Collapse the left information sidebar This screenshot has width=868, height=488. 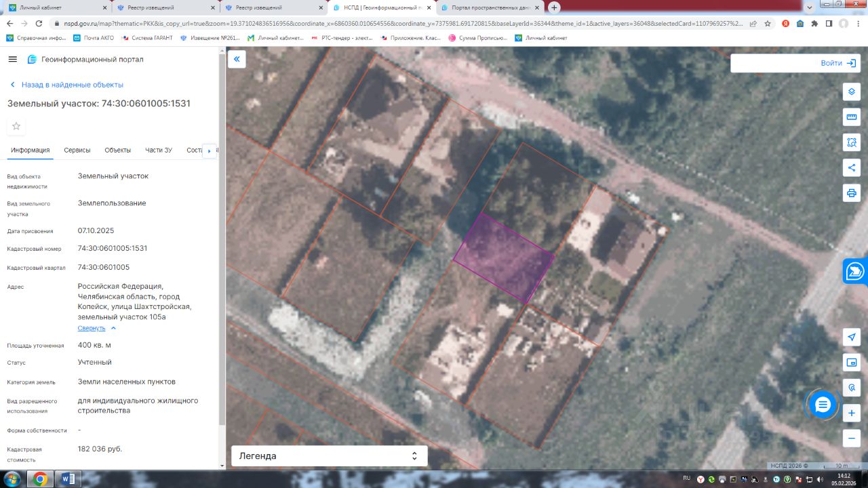tap(237, 60)
